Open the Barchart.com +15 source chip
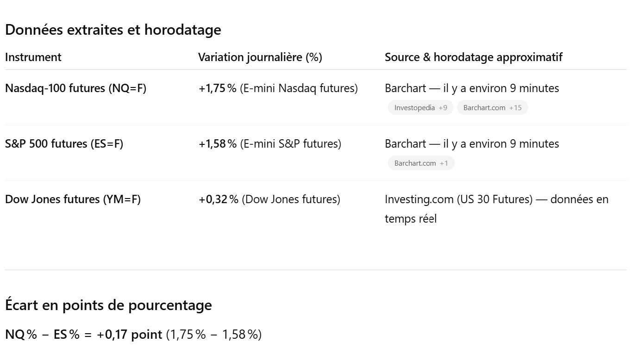Image resolution: width=644 pixels, height=348 pixels. point(492,108)
